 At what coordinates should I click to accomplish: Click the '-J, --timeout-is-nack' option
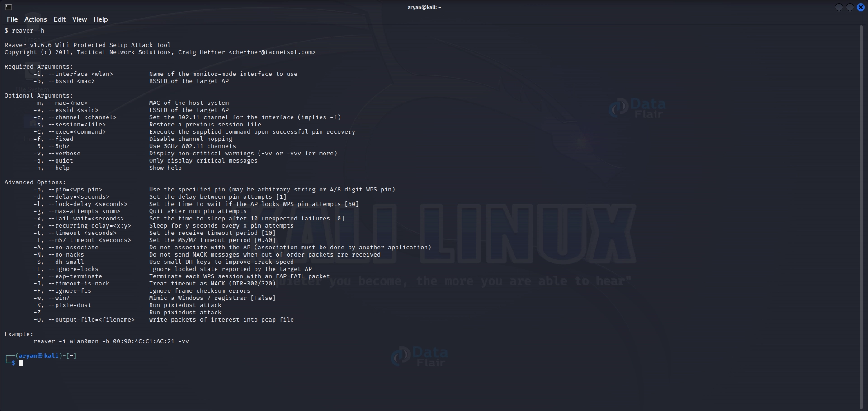click(x=71, y=284)
